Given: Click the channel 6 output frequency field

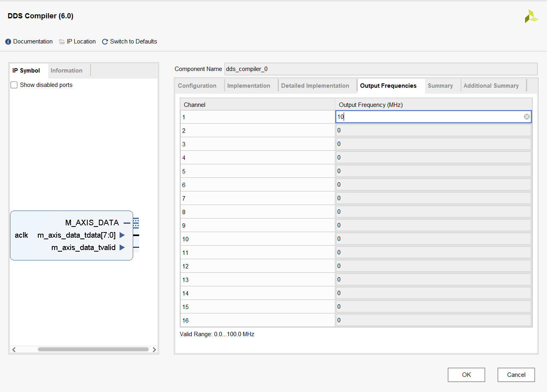Looking at the screenshot, I should (x=433, y=185).
